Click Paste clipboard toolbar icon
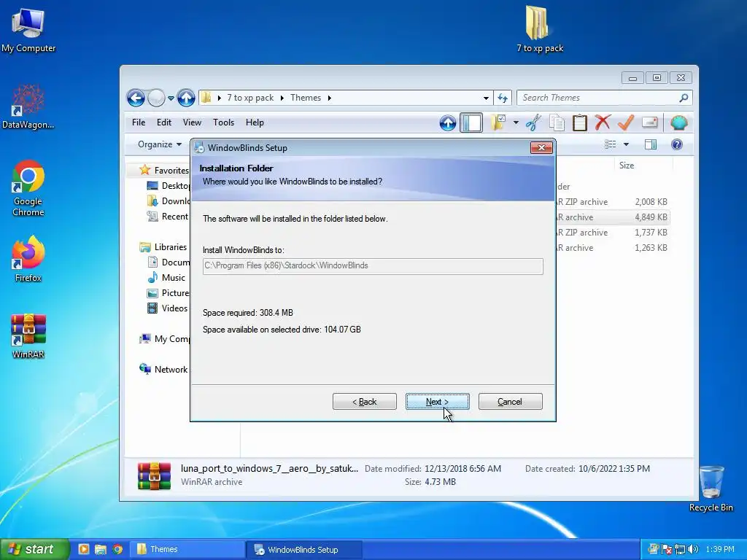 tap(579, 122)
